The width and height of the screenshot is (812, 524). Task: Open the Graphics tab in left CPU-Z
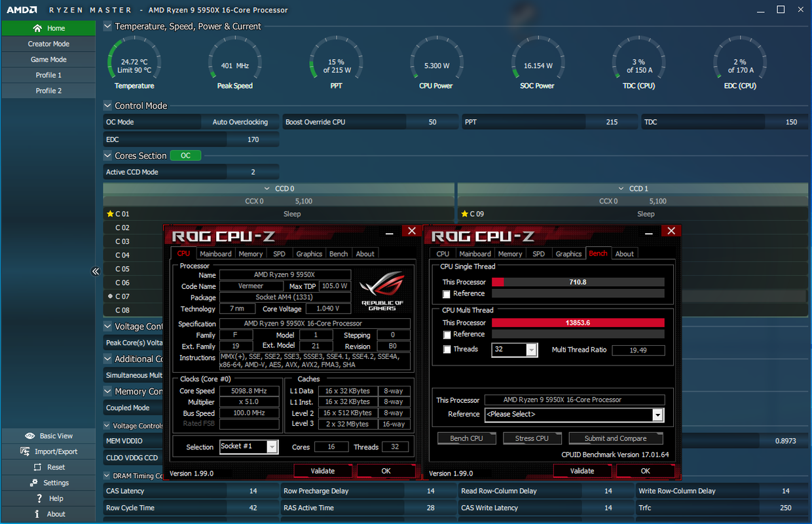(309, 253)
